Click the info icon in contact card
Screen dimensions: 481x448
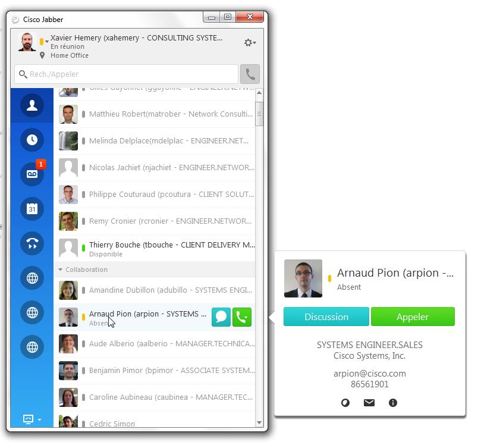coord(392,403)
